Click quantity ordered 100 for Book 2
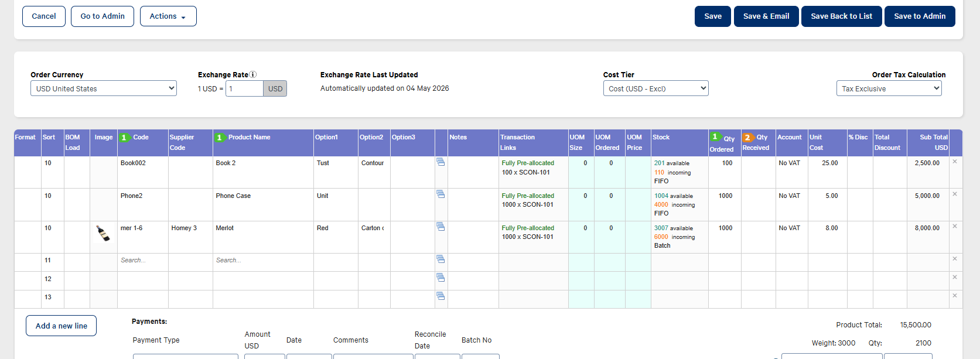This screenshot has height=359, width=980. [x=727, y=163]
